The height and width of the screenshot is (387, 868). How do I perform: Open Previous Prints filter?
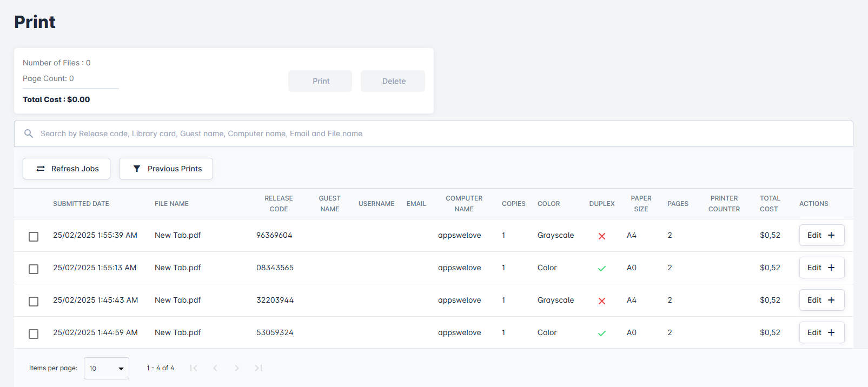[166, 169]
